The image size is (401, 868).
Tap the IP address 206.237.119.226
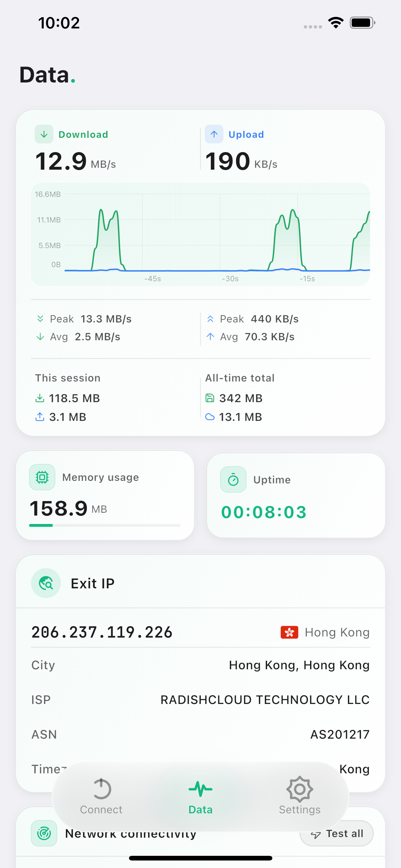click(102, 632)
